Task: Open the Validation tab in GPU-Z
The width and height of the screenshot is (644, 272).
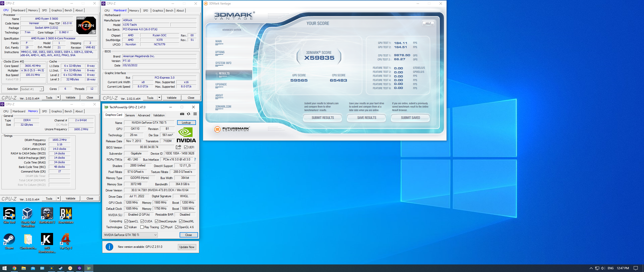Action: pyautogui.click(x=159, y=115)
